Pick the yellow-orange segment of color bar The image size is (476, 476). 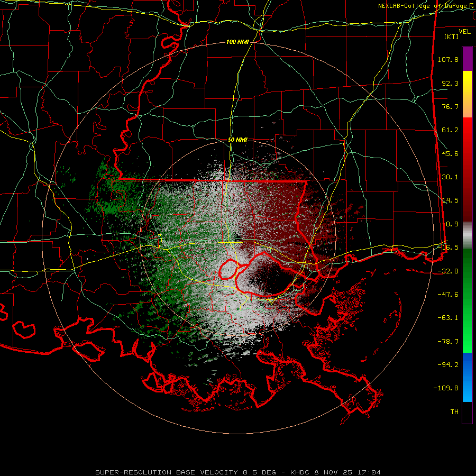coord(467,94)
